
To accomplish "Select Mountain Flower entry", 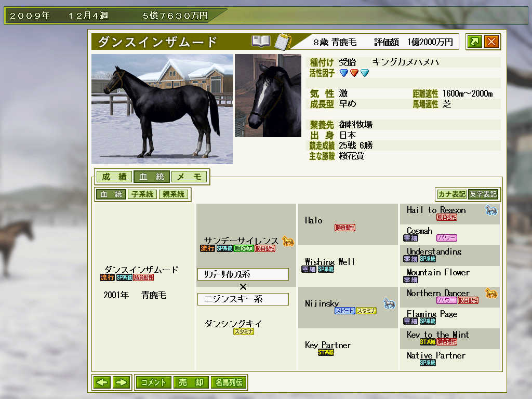I will [x=438, y=272].
